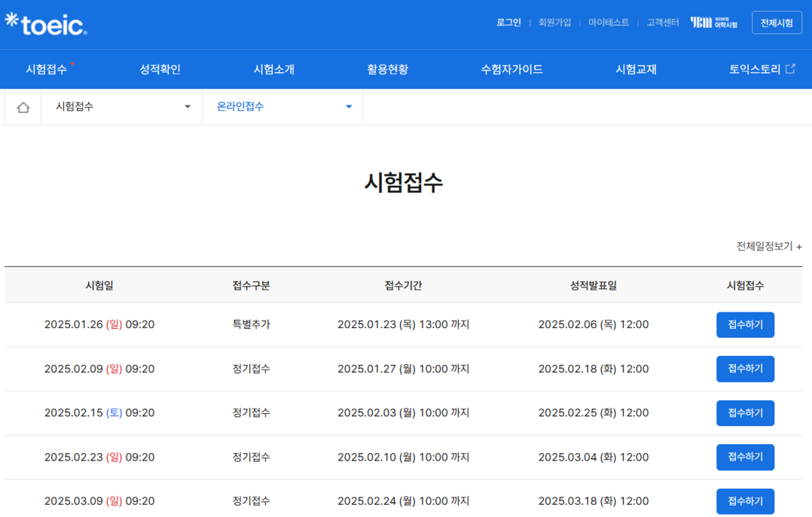This screenshot has height=517, width=812.
Task: Register for the 2025.02.15 Saturday exam
Action: tap(744, 413)
